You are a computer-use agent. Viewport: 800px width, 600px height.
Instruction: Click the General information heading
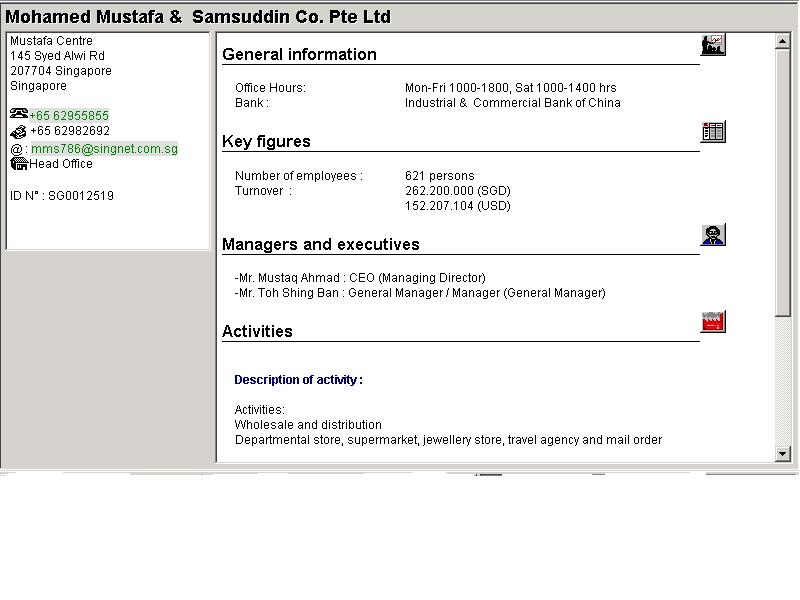299,55
